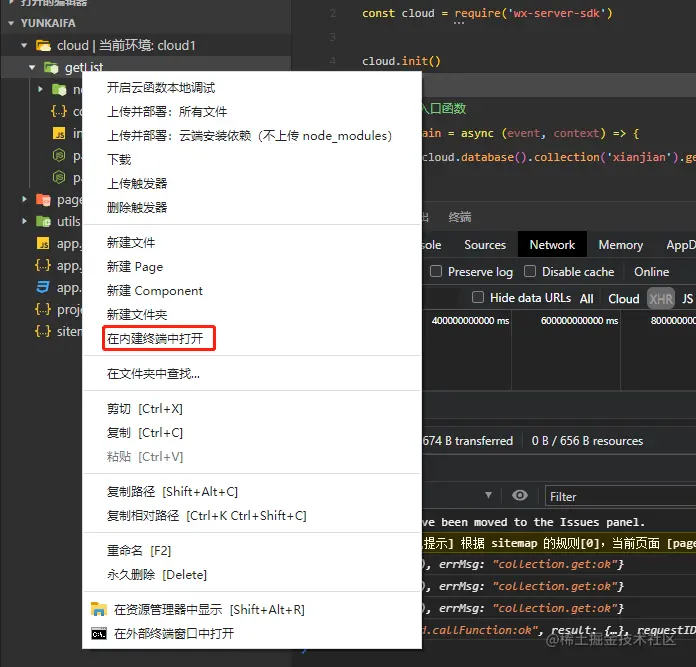Screen dimensions: 696x667
Task: Click the app.wxss stylesheet file icon
Action: (43, 288)
